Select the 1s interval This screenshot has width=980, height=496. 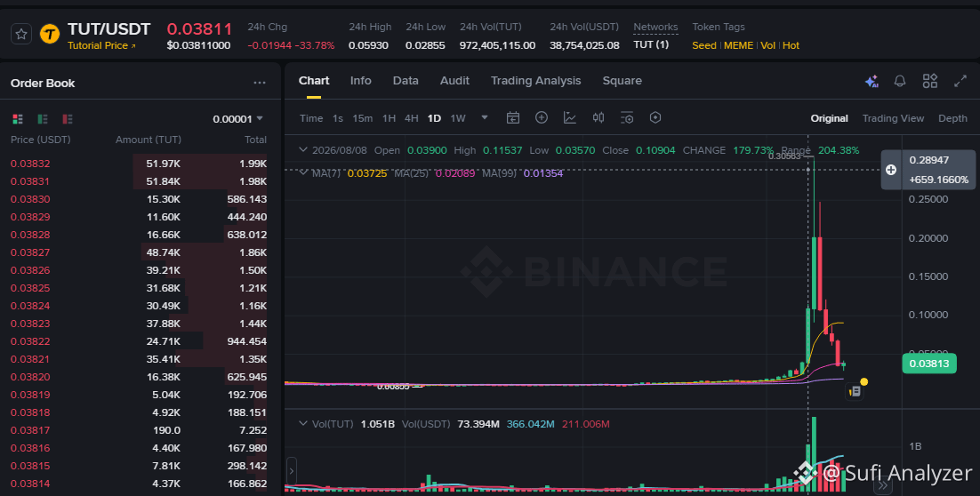[x=338, y=118]
